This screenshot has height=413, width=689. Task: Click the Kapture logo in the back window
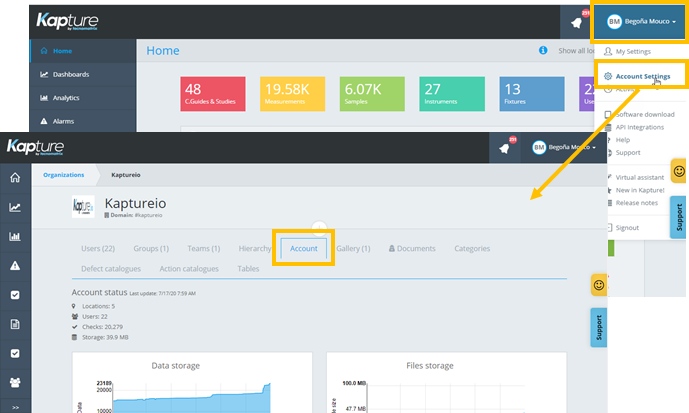(67, 21)
